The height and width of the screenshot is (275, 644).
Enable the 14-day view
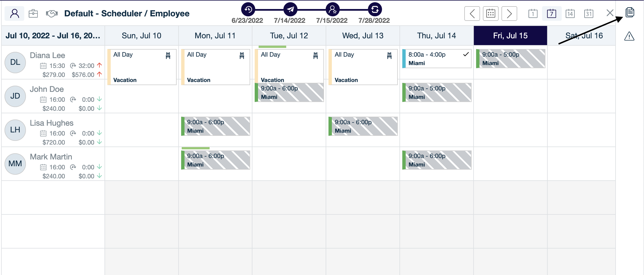570,13
